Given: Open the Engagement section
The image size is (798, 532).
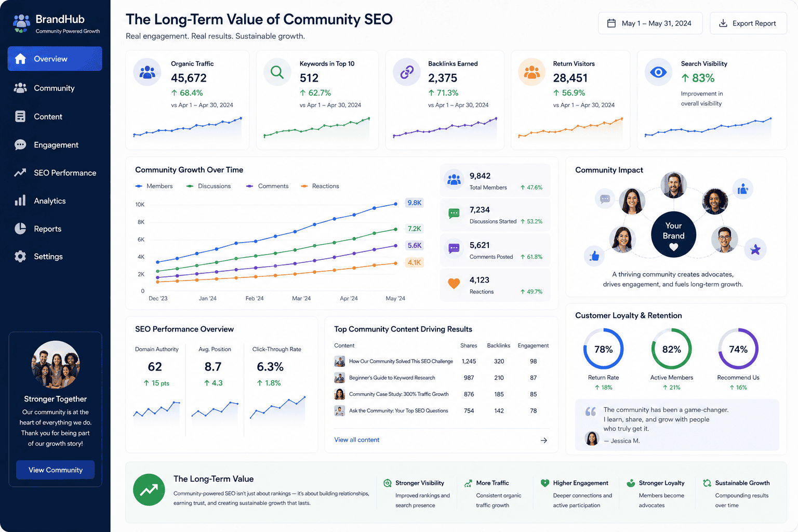Looking at the screenshot, I should pos(55,144).
